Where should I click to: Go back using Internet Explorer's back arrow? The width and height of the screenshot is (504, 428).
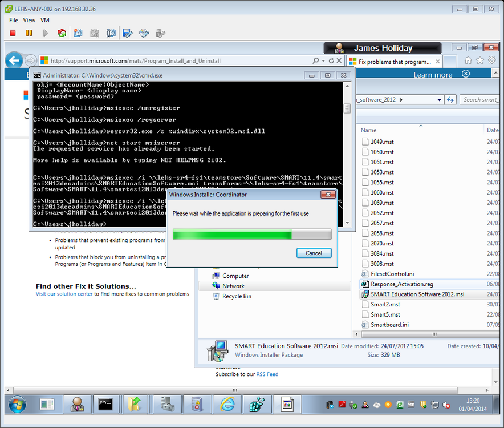click(14, 60)
